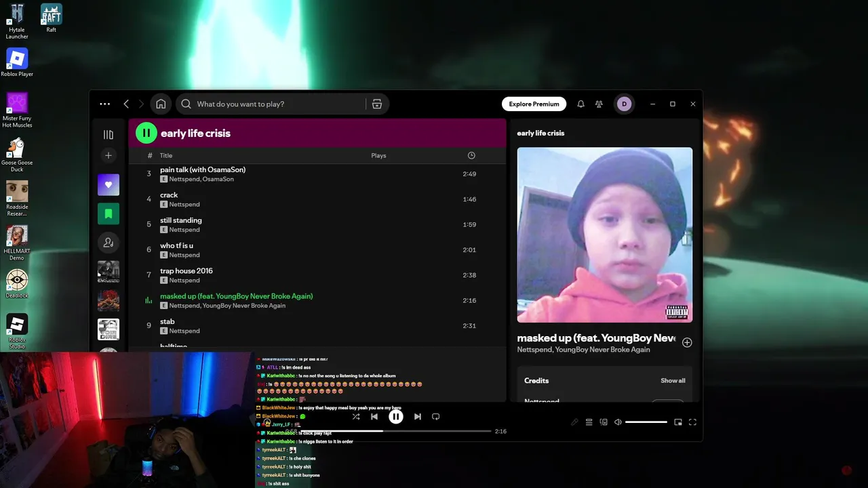Open Your Episodes green bookmark tile
The width and height of the screenshot is (868, 488).
108,213
